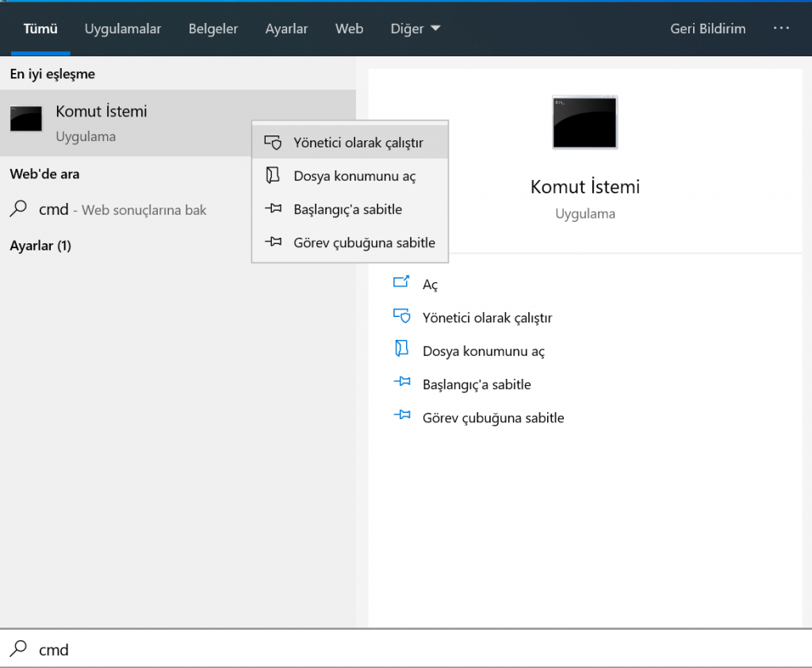Click the blue shield icon in right panel

(x=402, y=317)
